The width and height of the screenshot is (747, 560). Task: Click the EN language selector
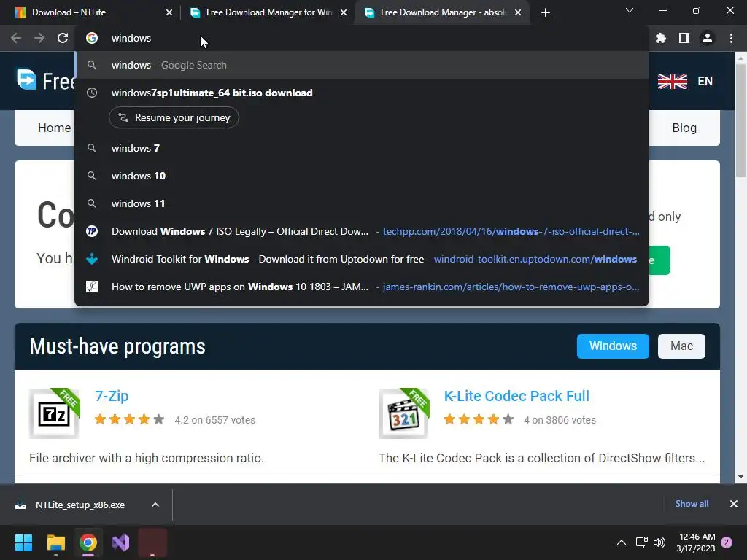pyautogui.click(x=705, y=82)
